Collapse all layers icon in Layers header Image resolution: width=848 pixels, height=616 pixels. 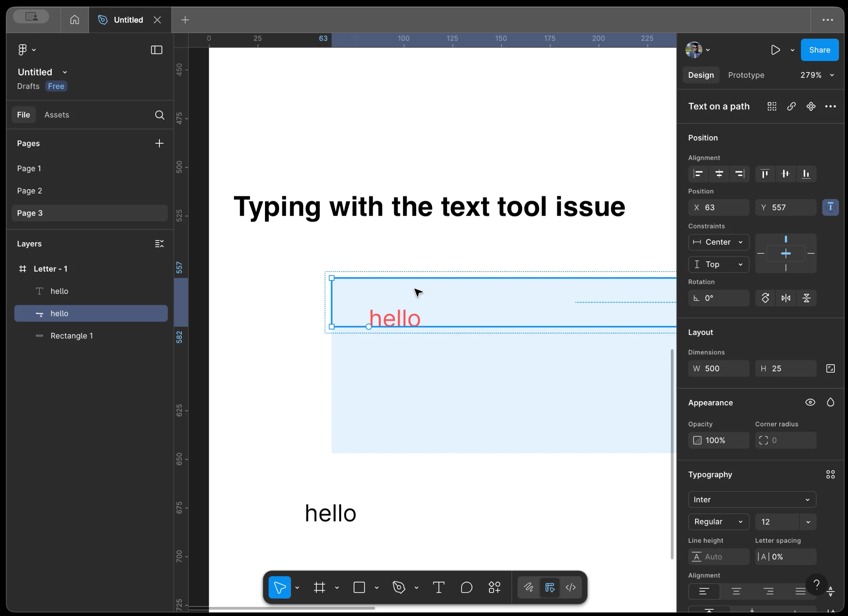pos(159,244)
